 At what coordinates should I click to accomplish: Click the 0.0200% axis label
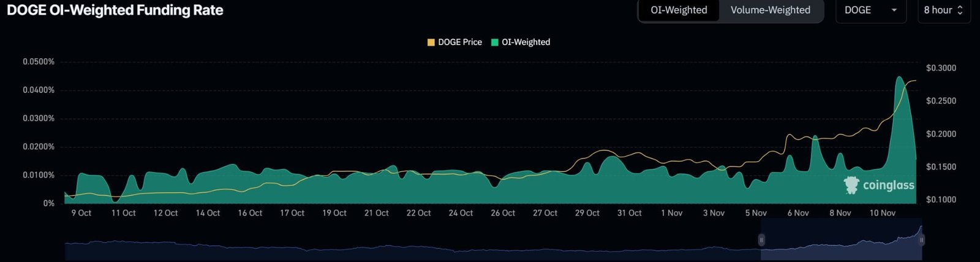(39, 147)
